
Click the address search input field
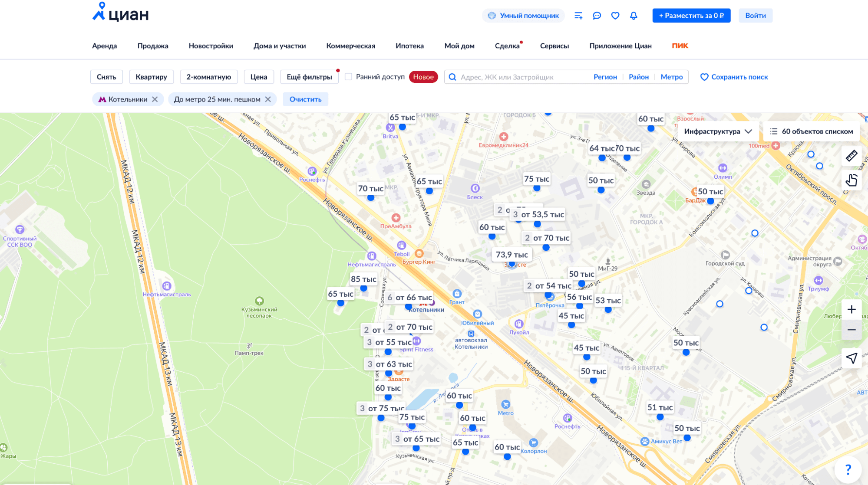521,77
